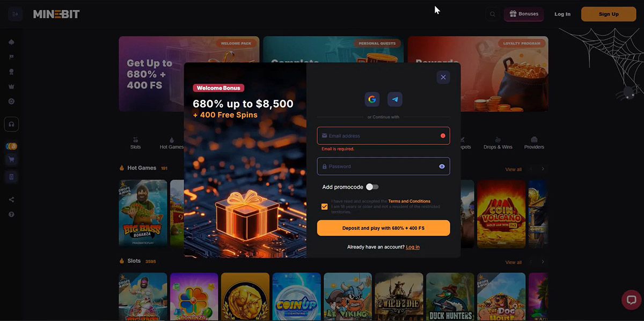Uncheck the Terms and Conditions checkbox
Screen dimensions: 644x321
[324, 207]
